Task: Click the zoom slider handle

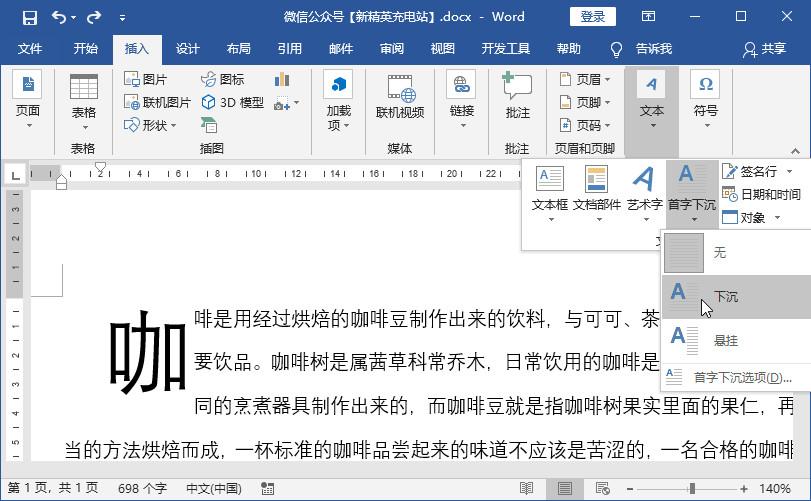Action: (692, 488)
